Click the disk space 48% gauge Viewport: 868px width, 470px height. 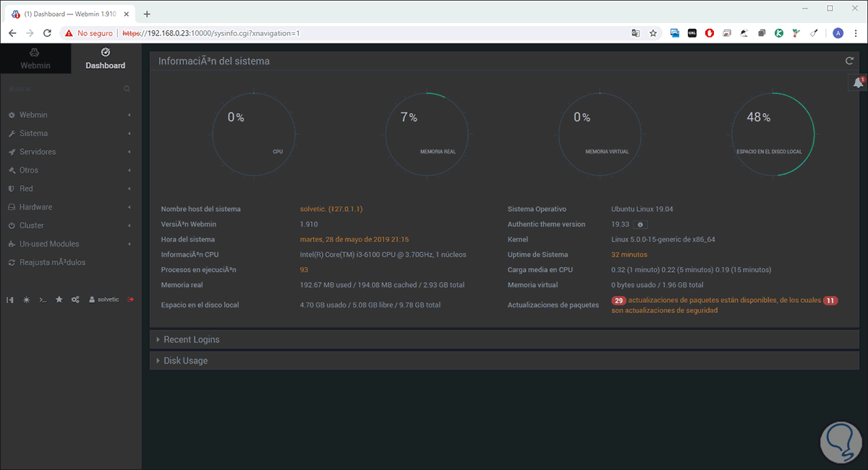[773, 134]
